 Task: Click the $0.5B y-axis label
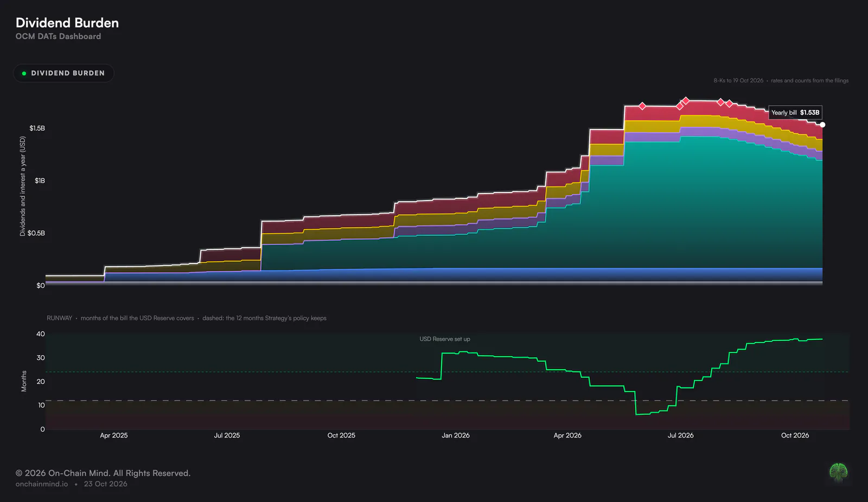point(36,233)
